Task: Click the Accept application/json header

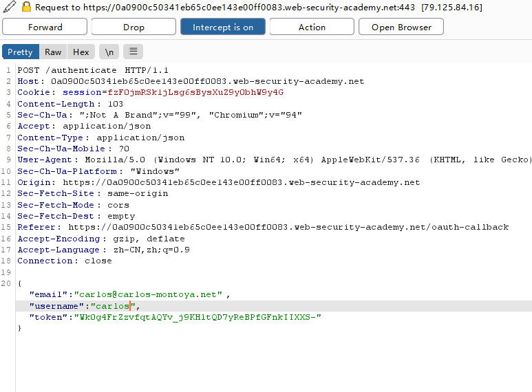Action: pyautogui.click(x=84, y=126)
